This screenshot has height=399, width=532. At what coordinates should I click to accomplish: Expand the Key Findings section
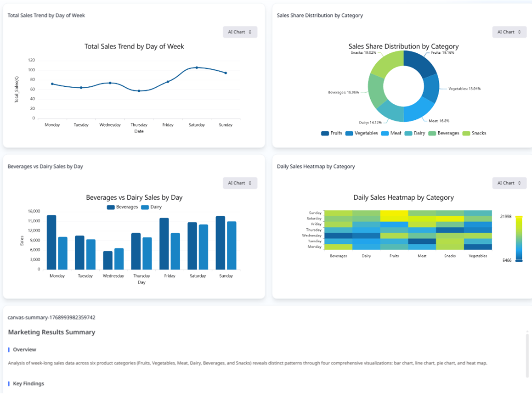[29, 383]
